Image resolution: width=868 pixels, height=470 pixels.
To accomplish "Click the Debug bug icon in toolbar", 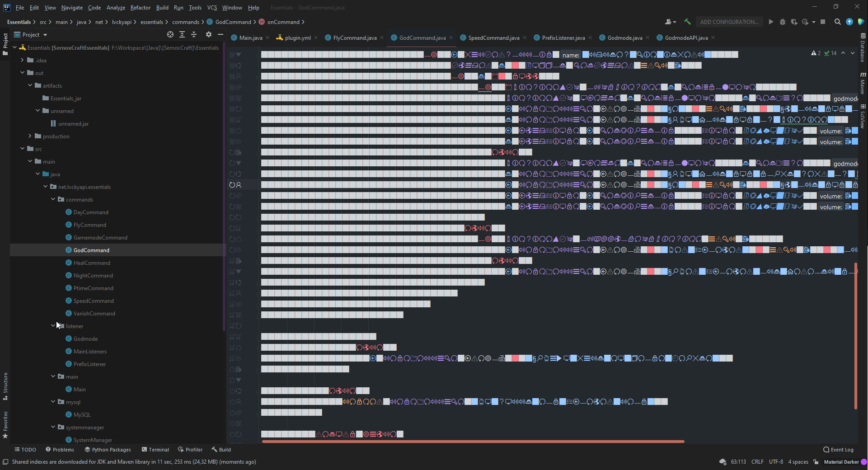I will 783,22.
